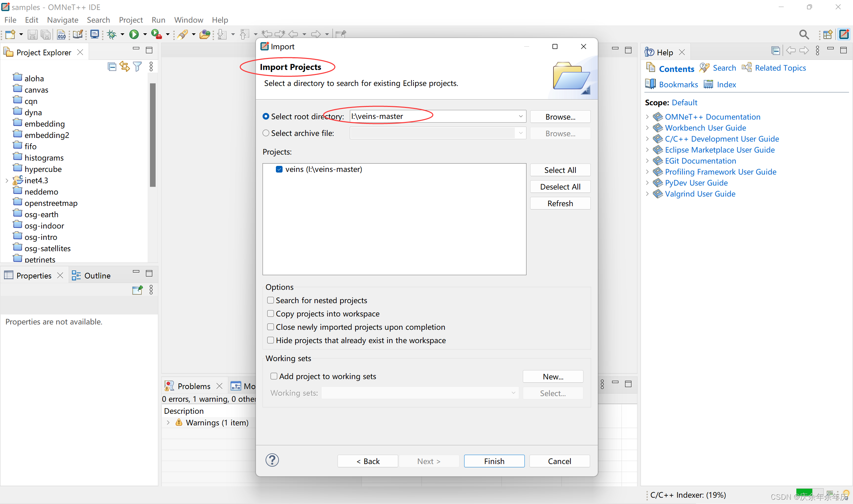Open the root directory dropdown arrow

click(520, 117)
